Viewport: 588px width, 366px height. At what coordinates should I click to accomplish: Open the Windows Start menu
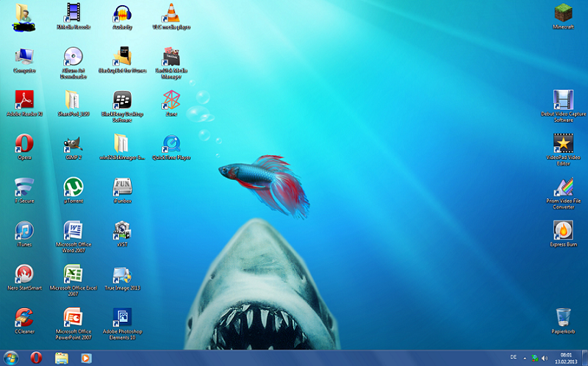click(x=10, y=358)
